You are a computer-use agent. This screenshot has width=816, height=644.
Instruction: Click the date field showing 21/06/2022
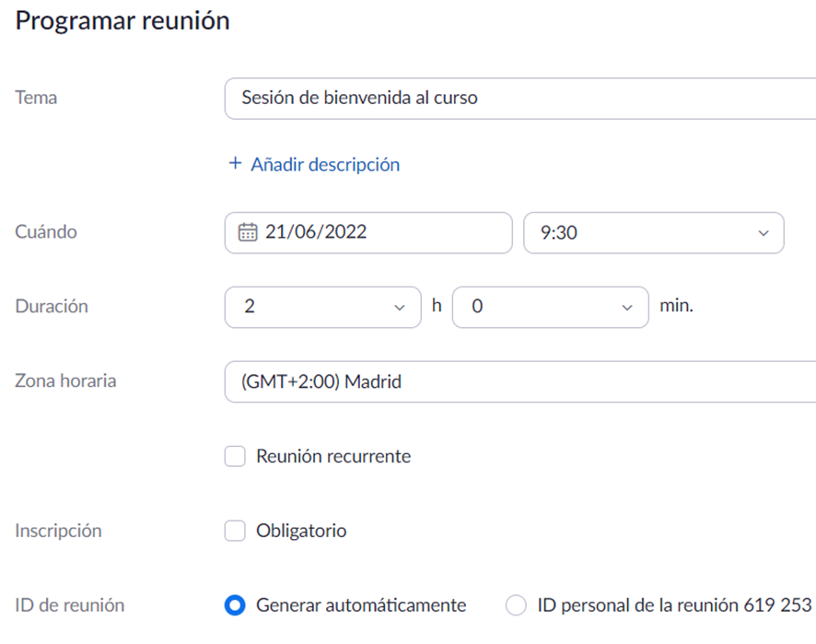tap(368, 233)
